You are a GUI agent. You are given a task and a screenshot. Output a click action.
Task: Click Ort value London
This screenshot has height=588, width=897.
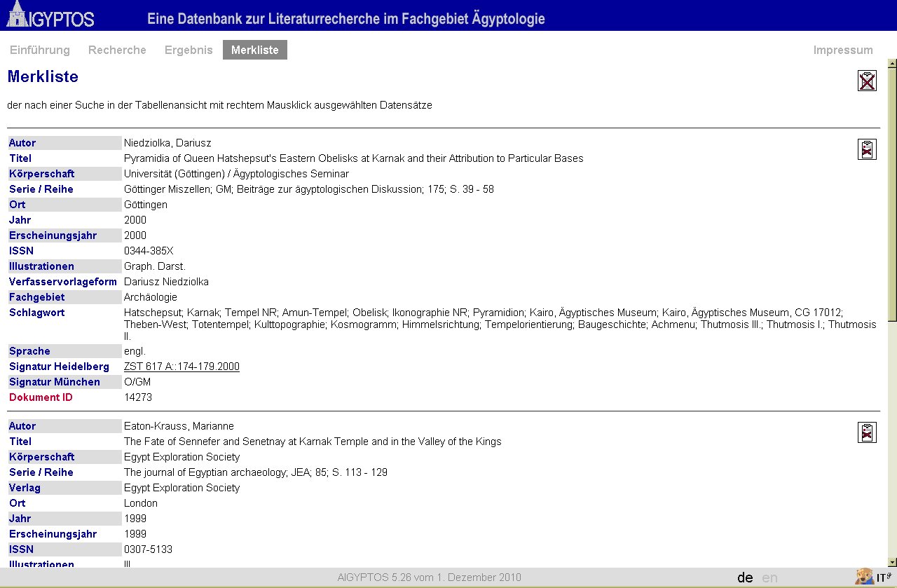tap(141, 503)
